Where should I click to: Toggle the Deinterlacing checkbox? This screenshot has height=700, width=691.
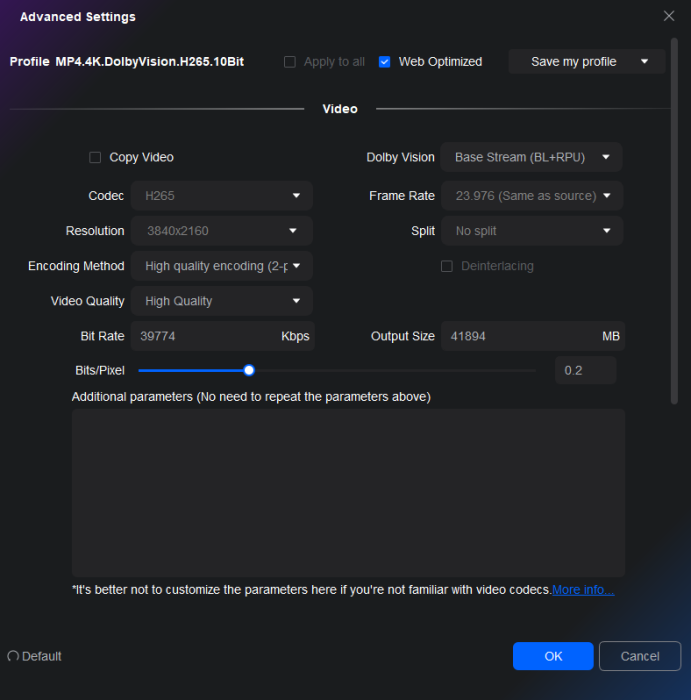(446, 266)
